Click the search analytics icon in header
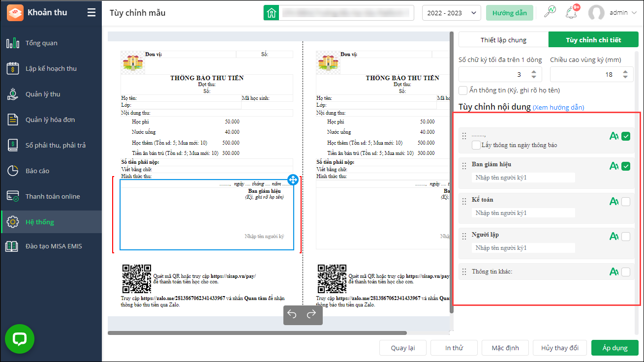644x362 pixels. click(x=550, y=12)
